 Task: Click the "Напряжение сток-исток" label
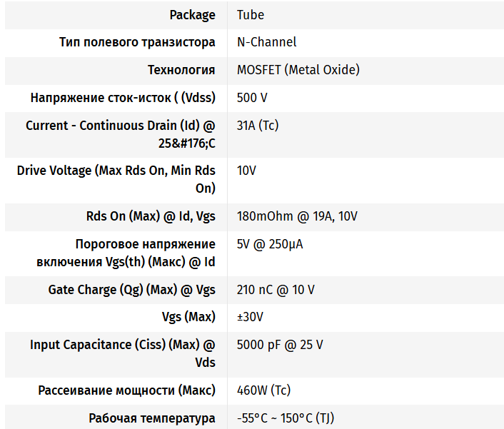123,98
